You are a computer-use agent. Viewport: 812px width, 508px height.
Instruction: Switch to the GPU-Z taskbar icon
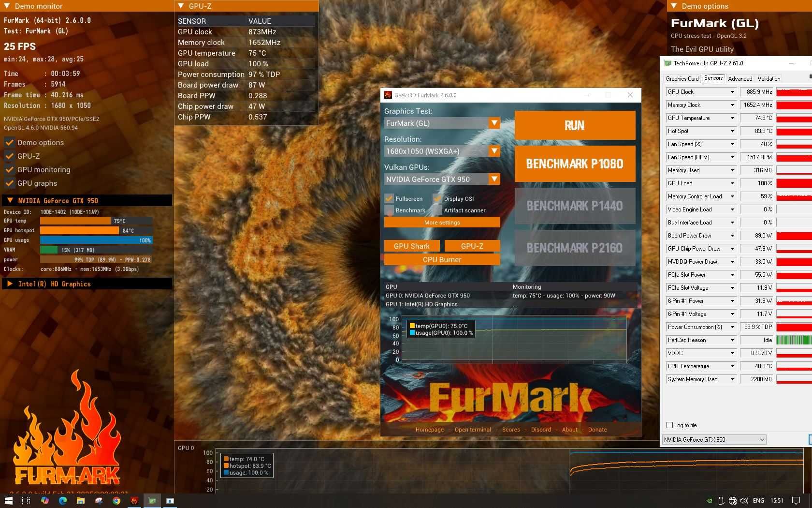coord(152,501)
